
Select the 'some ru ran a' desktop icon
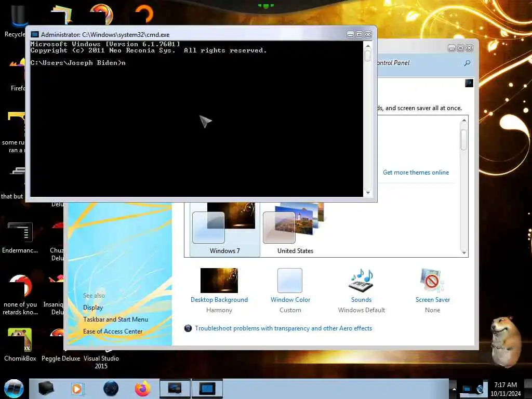(x=14, y=132)
